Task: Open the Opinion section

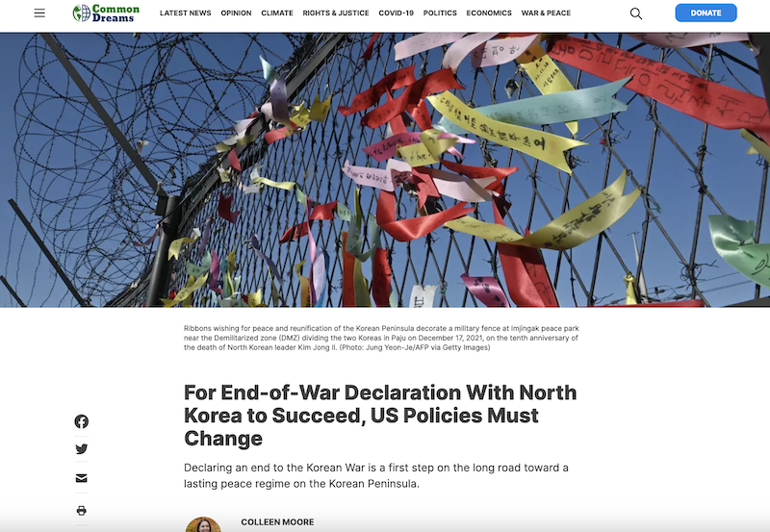Action: point(236,13)
